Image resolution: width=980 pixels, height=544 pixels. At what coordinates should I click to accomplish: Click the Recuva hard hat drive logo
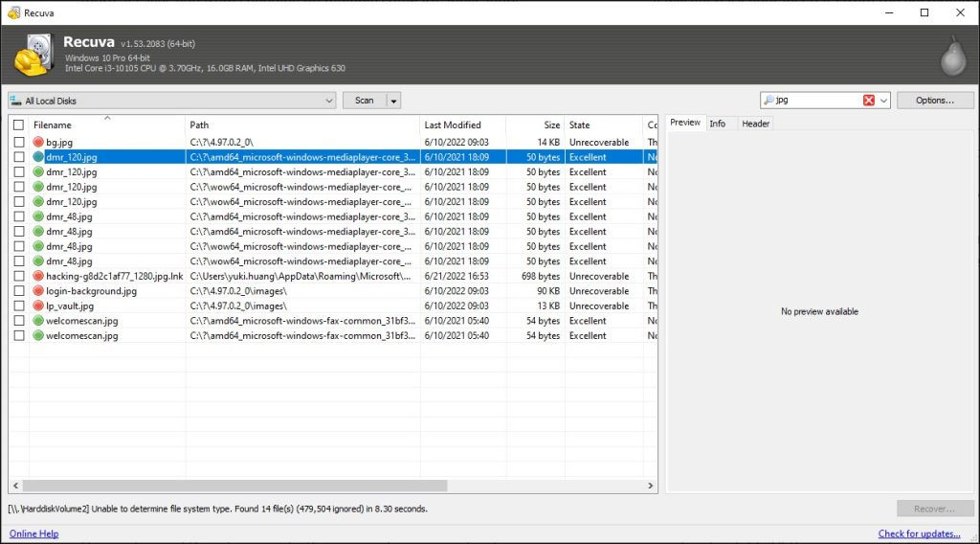tap(34, 55)
